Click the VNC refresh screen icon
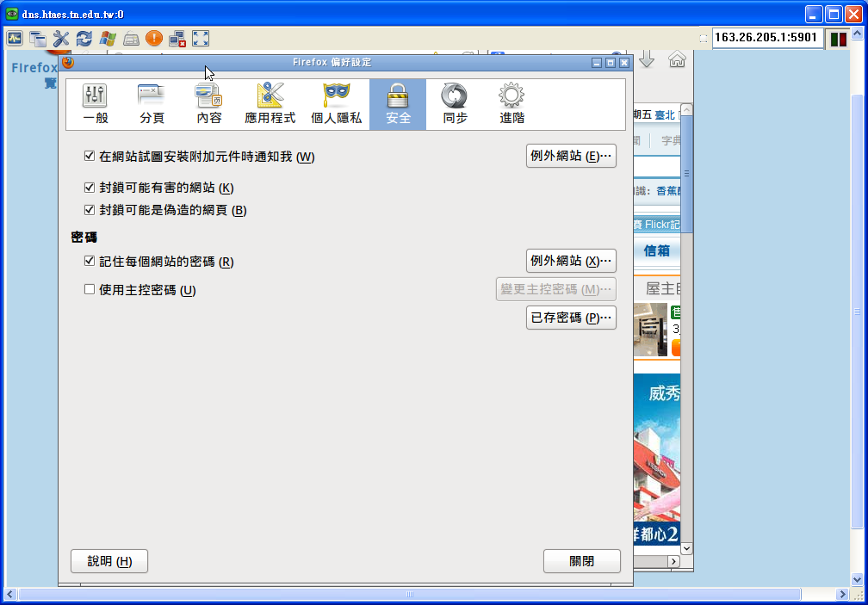This screenshot has width=868, height=605. [x=84, y=38]
